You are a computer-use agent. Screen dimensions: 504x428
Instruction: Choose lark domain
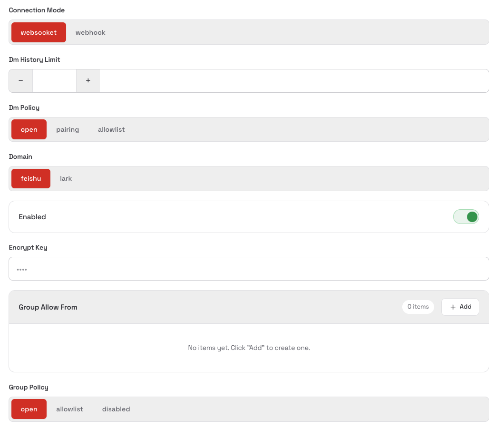66,178
